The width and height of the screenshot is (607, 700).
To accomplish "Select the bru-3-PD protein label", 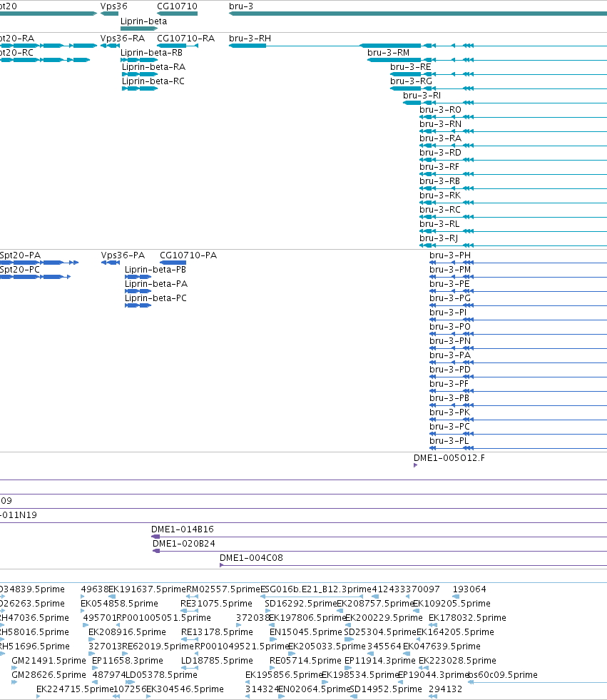I will [x=450, y=370].
